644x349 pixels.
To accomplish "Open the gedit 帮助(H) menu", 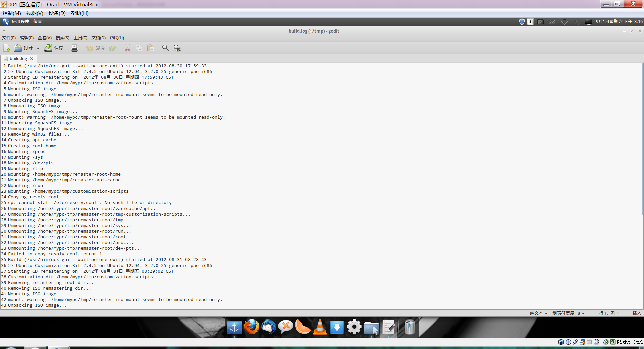I will (x=117, y=38).
